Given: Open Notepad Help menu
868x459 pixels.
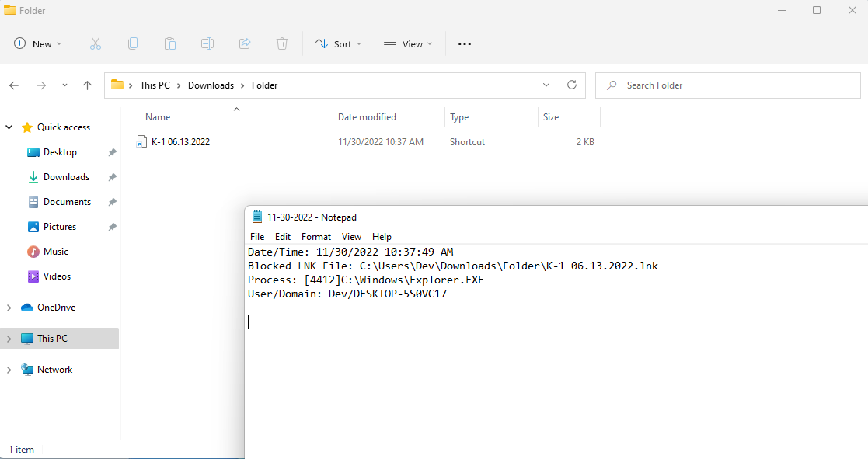Looking at the screenshot, I should pos(382,237).
